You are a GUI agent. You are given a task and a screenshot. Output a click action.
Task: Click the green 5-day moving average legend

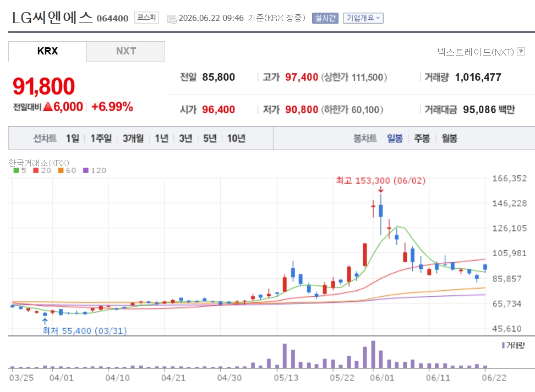(x=19, y=170)
